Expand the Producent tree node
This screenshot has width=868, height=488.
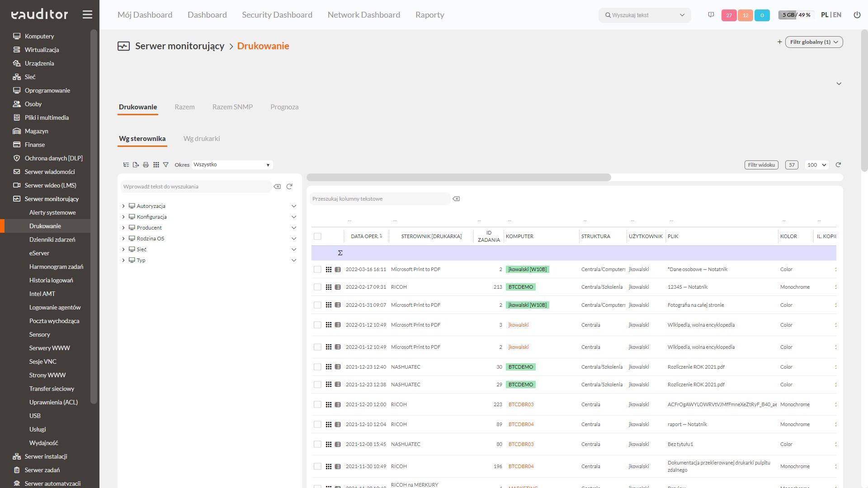(x=123, y=228)
